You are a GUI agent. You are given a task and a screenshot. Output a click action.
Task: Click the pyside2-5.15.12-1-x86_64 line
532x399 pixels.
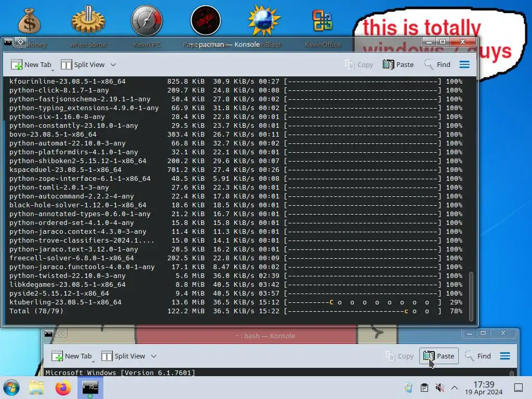tap(236, 293)
